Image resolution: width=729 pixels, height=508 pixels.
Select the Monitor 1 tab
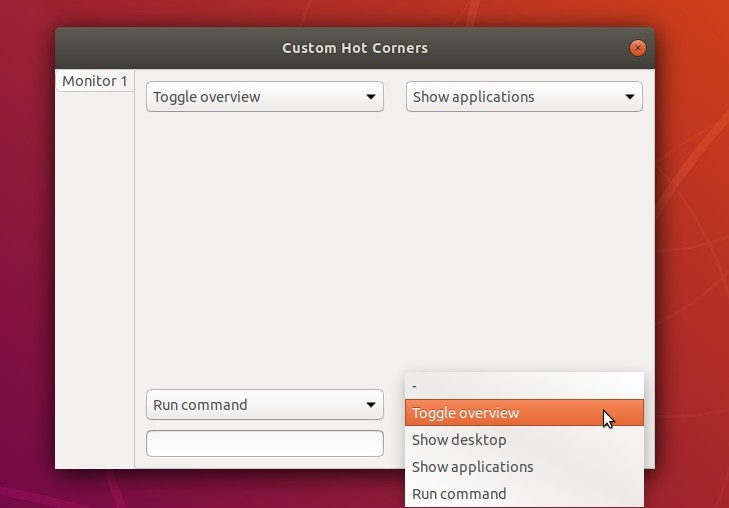click(95, 81)
